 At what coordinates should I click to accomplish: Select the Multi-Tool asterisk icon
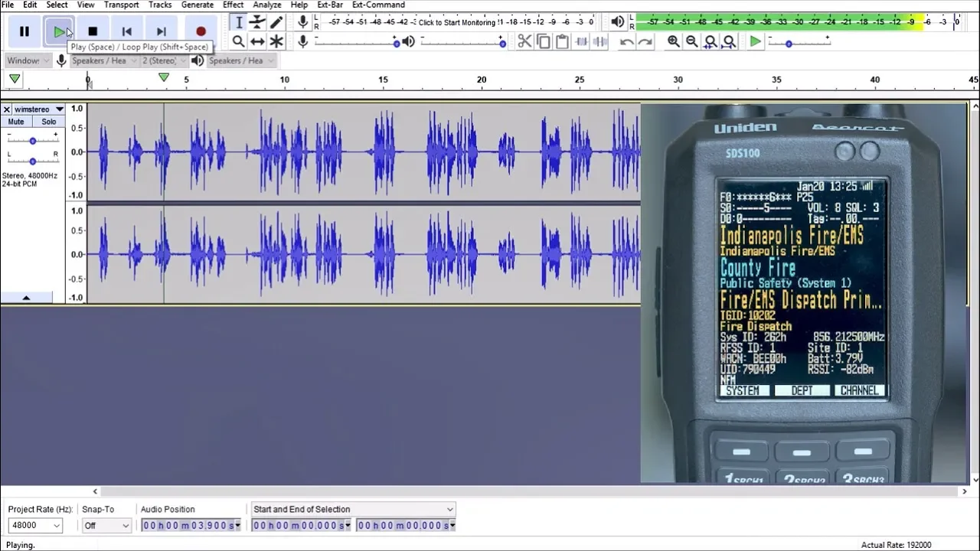click(x=276, y=41)
